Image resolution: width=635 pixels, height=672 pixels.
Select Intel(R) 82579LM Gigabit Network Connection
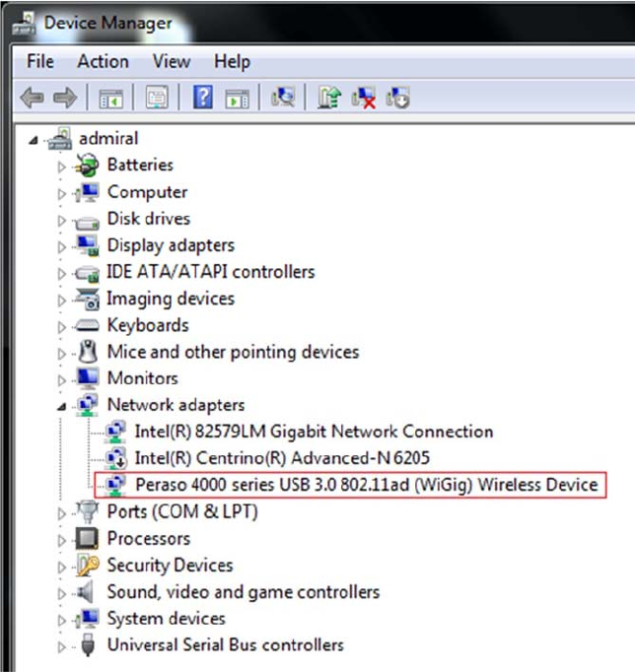click(314, 432)
